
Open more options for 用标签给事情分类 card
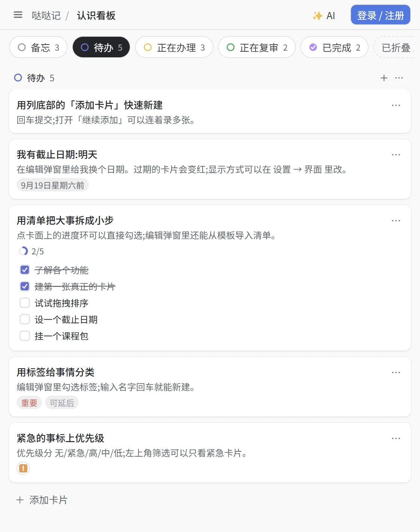tap(396, 372)
